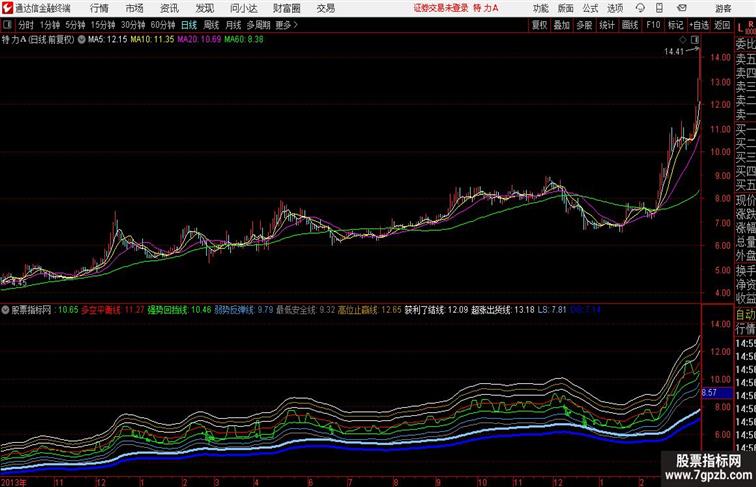Switch to 5分钟 chart period
The width and height of the screenshot is (756, 487).
[x=75, y=25]
